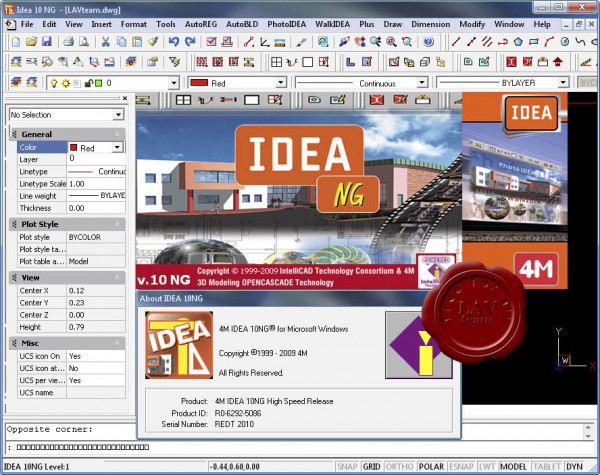The width and height of the screenshot is (600, 475).
Task: Click the red swatch in toolbar color box
Action: click(x=199, y=83)
